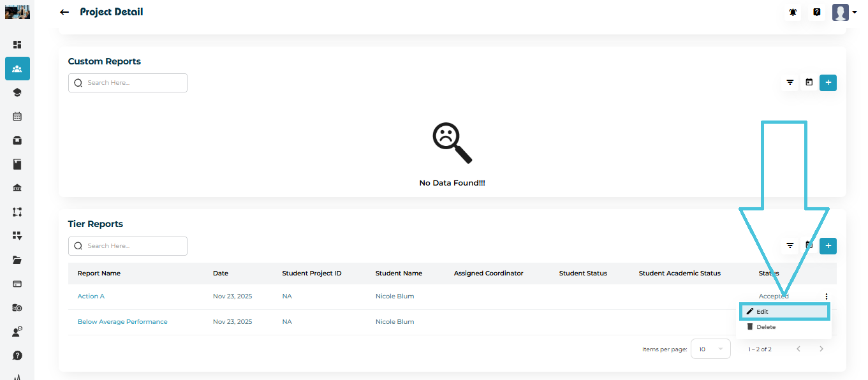The image size is (868, 380).
Task: Open the Items per page dropdown
Action: click(x=710, y=349)
